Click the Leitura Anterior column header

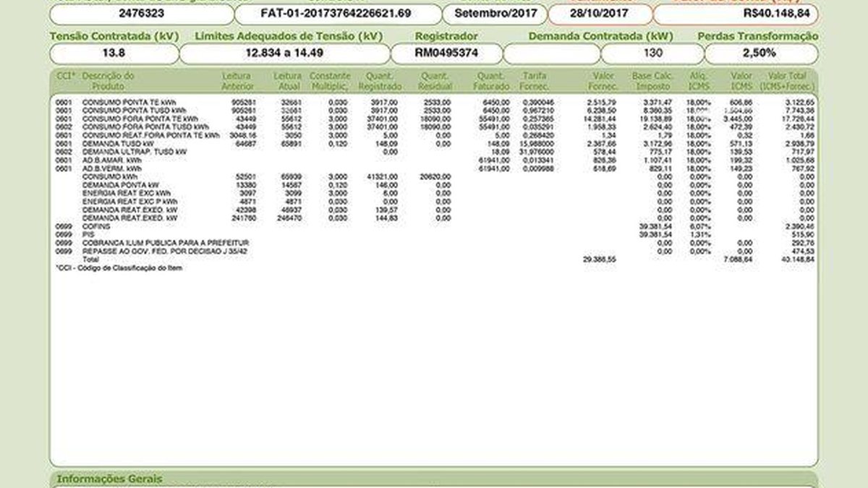point(237,80)
